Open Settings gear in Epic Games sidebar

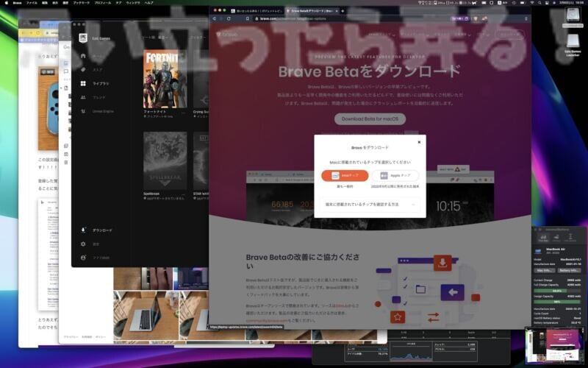point(83,244)
